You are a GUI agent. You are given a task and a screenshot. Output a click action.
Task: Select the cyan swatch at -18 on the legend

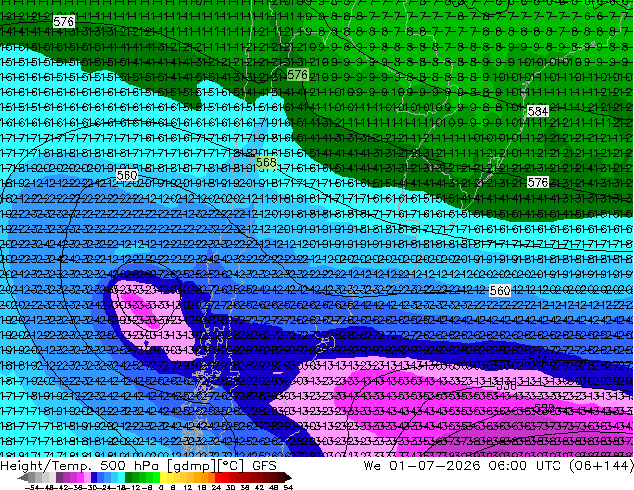click(122, 477)
